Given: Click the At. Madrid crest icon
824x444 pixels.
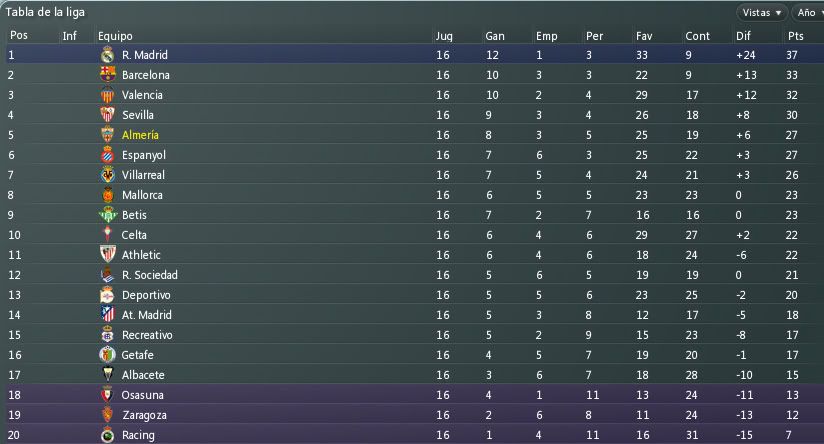Looking at the screenshot, I should (x=108, y=314).
